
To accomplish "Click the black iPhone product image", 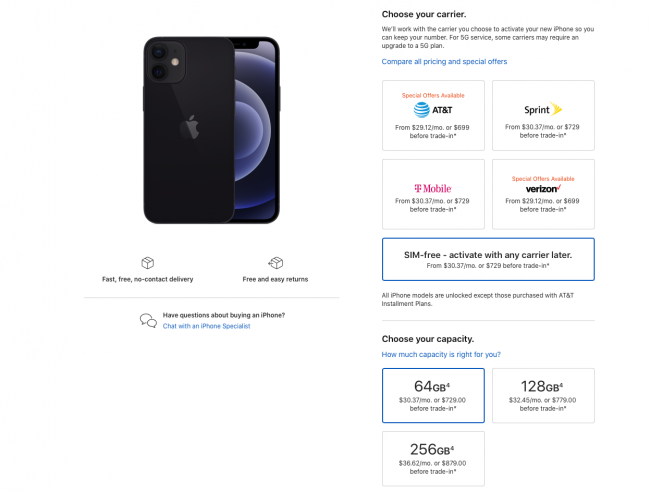I will pyautogui.click(x=211, y=130).
